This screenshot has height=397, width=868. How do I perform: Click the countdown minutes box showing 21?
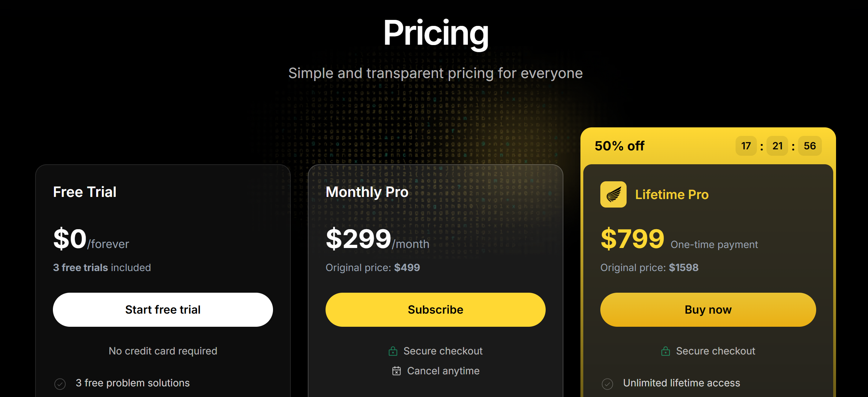pos(777,146)
